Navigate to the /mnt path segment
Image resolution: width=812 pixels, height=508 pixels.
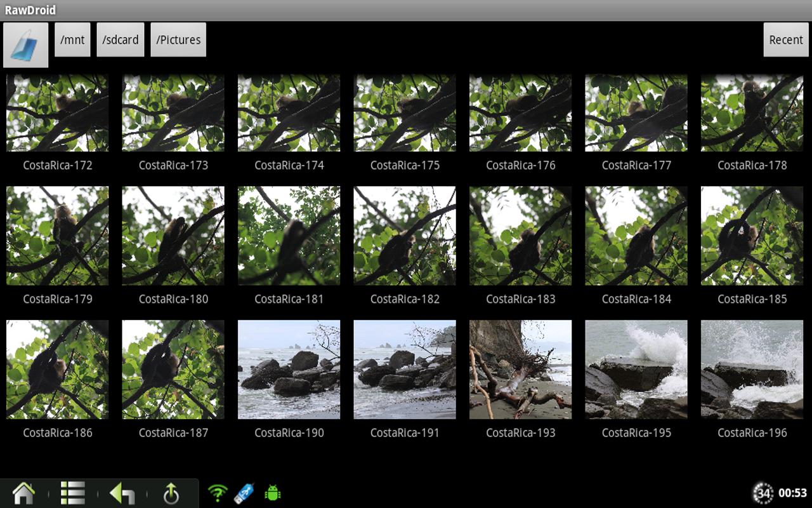[x=72, y=40]
